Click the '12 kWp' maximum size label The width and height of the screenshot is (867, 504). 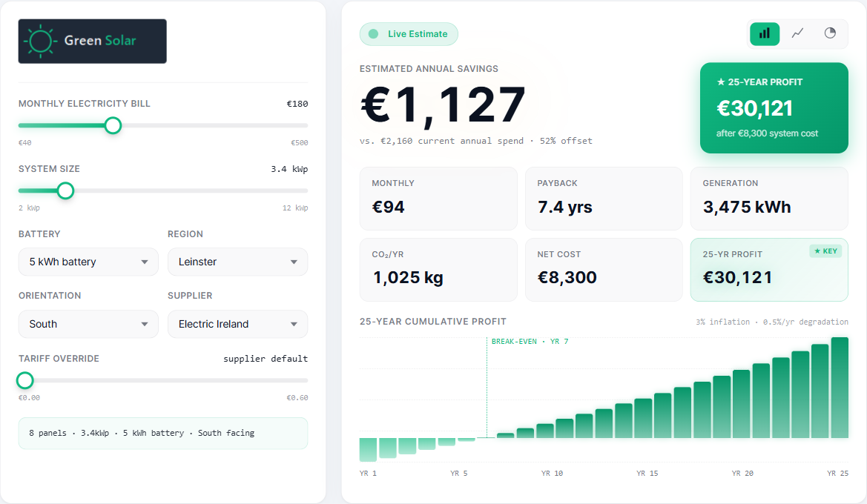click(295, 208)
